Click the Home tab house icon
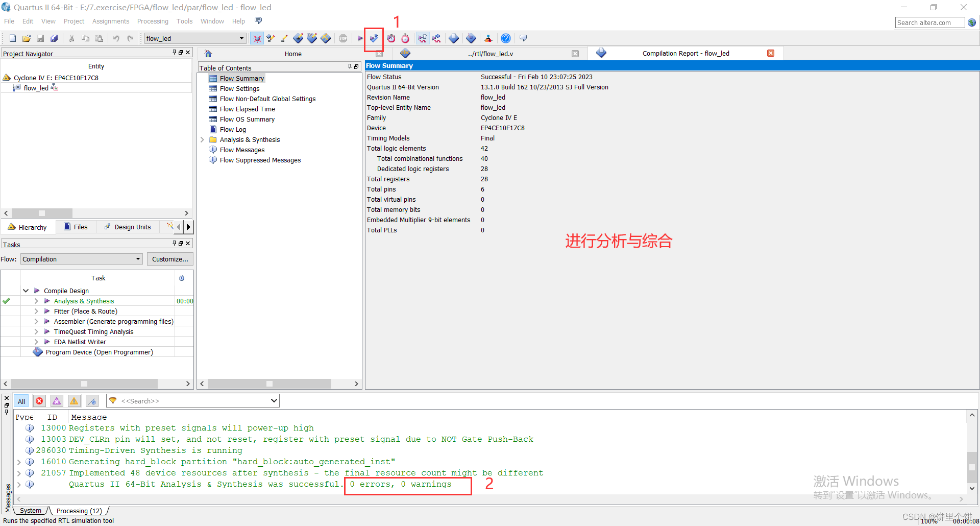 point(208,54)
